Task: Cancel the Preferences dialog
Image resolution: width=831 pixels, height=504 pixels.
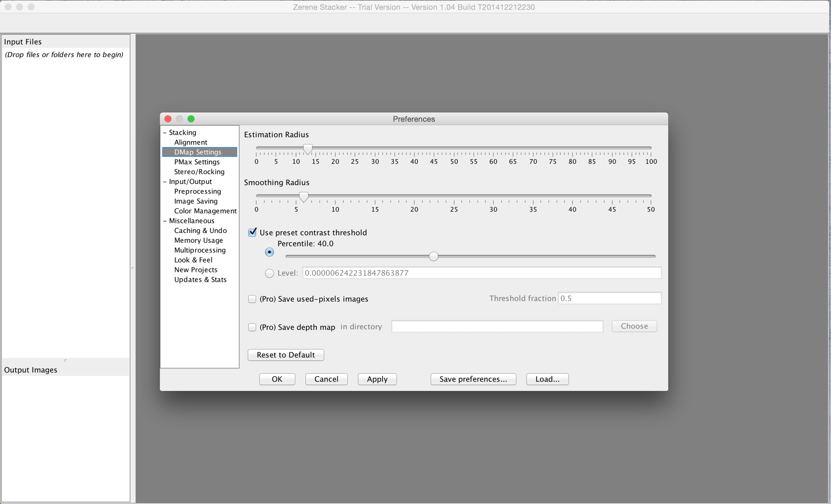Action: [x=326, y=379]
